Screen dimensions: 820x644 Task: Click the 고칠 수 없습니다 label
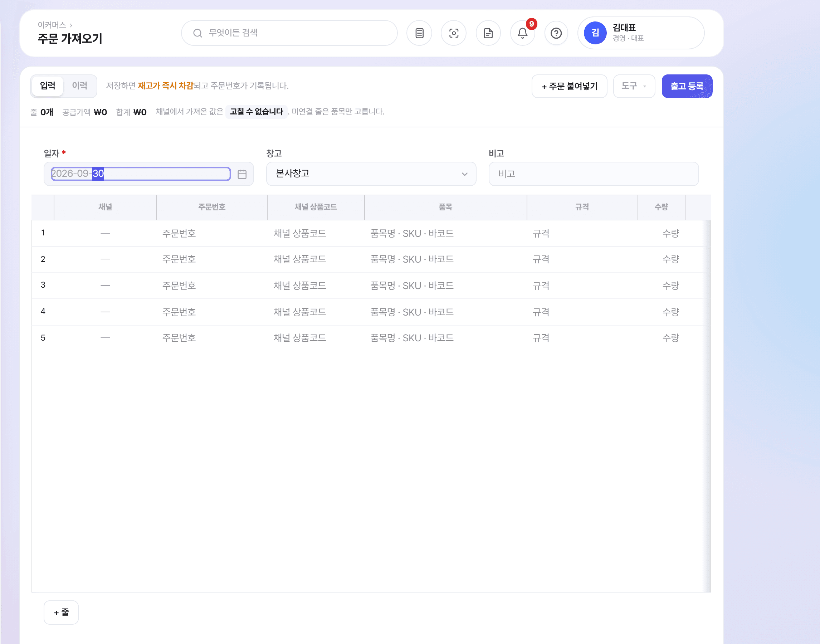257,112
